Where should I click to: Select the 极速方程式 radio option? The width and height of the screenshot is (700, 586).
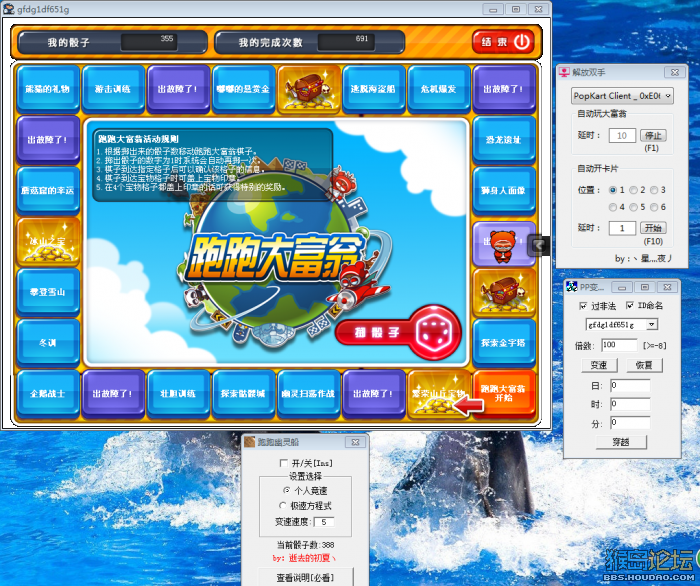click(283, 506)
